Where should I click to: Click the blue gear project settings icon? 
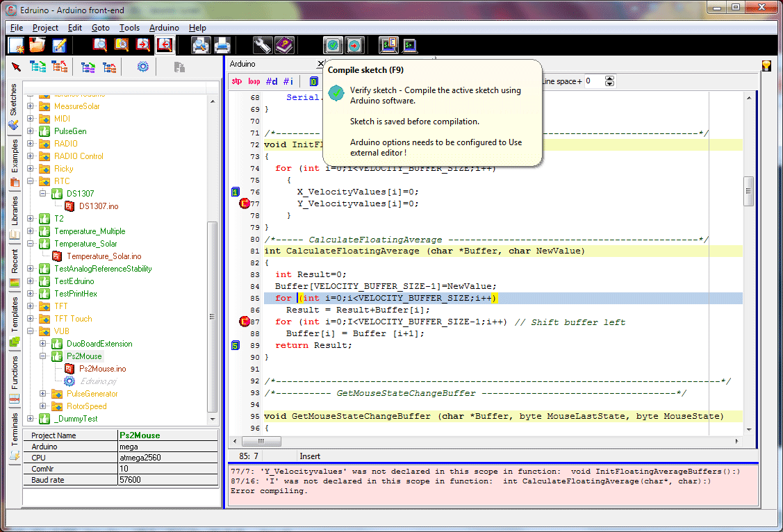(143, 67)
